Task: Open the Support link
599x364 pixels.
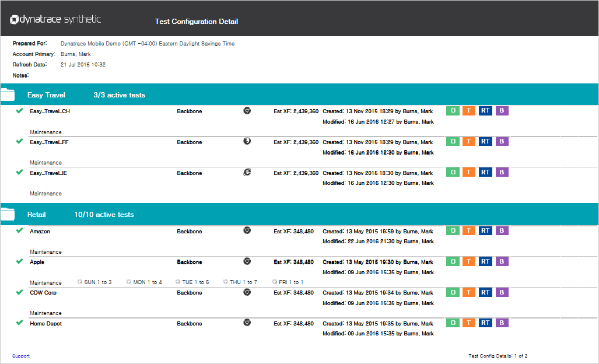Action: (x=20, y=356)
